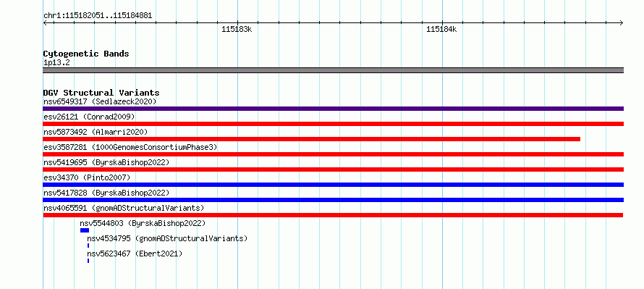644x289 pixels.
Task: Click esv3587281 (1000GenomesConsortiumPhase3) label
Action: pyautogui.click(x=130, y=147)
